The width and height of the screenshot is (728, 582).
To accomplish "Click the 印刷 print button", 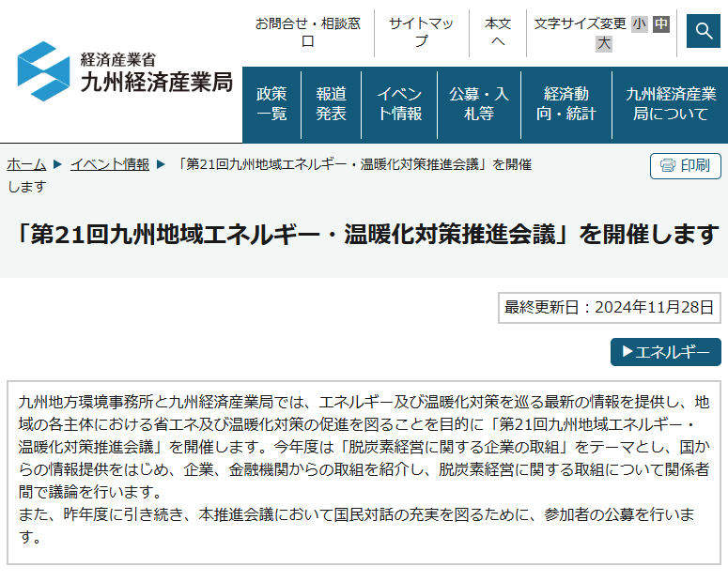I will (686, 166).
